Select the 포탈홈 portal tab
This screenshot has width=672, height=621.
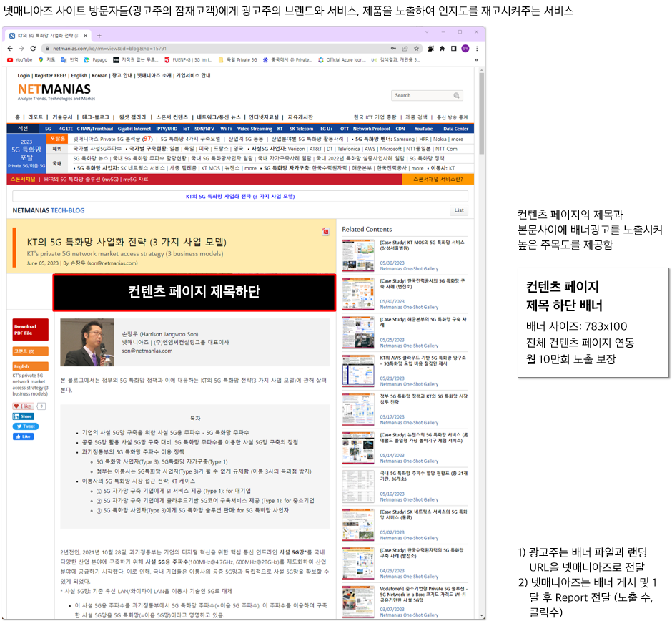point(57,139)
